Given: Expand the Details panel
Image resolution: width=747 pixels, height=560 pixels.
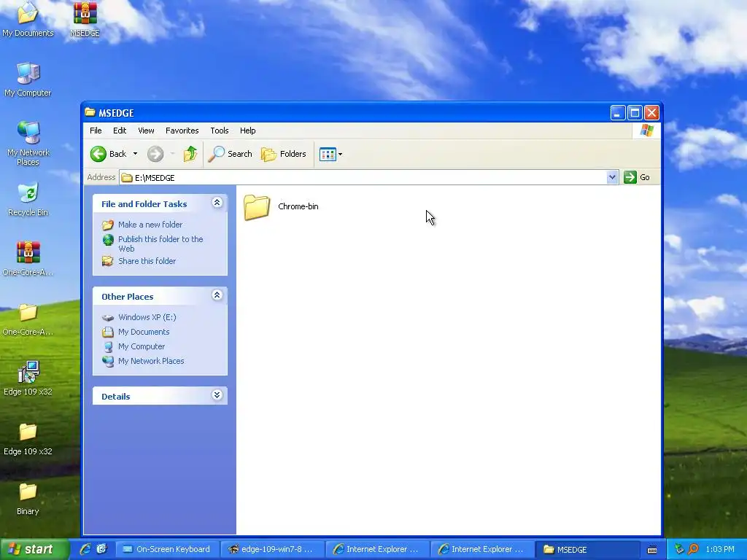Looking at the screenshot, I should [x=217, y=395].
